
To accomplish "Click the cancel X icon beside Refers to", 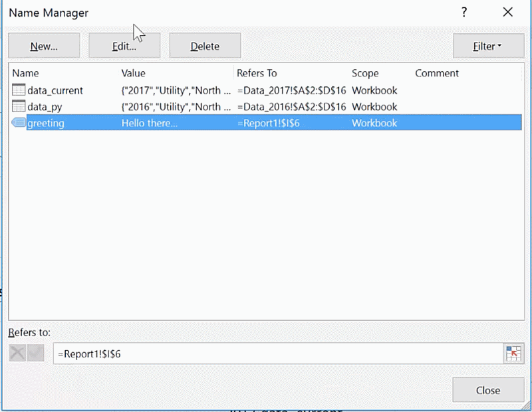I will (x=17, y=354).
